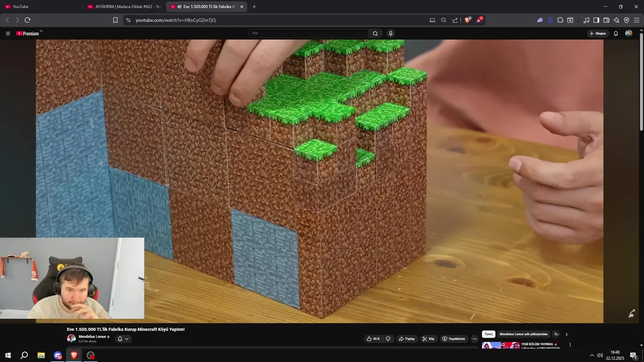Open Brave Wallet icon
The width and height of the screenshot is (644, 362).
606,20
